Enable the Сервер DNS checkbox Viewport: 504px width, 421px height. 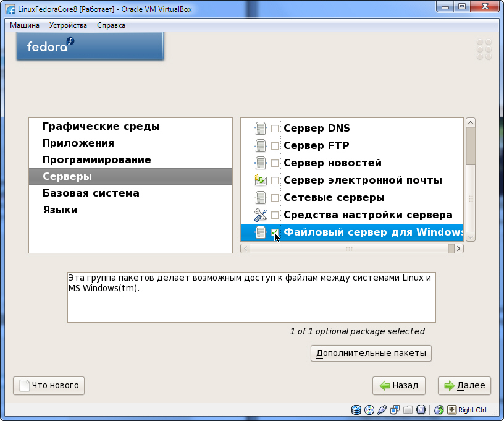tap(275, 129)
